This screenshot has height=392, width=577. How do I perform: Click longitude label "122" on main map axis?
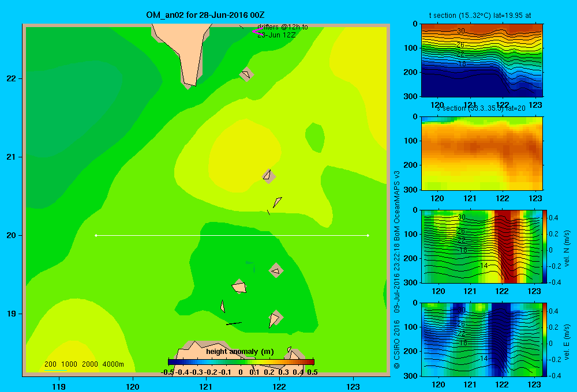tap(279, 386)
